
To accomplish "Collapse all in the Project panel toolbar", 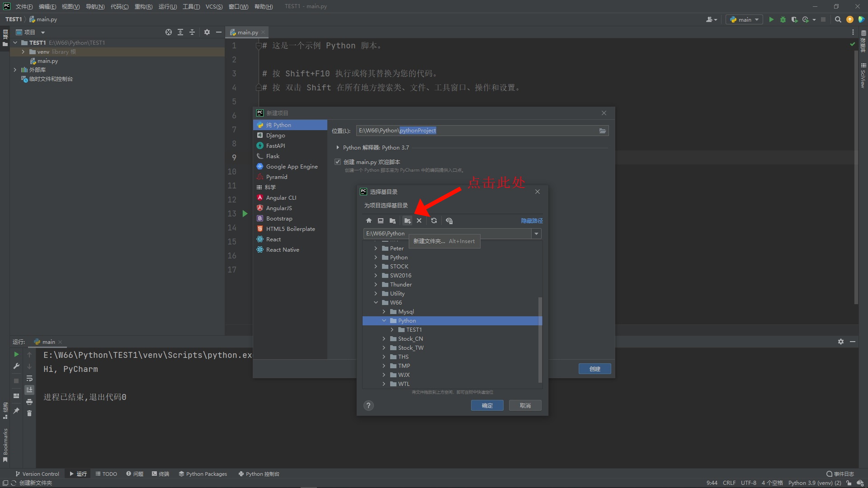I will [x=192, y=32].
